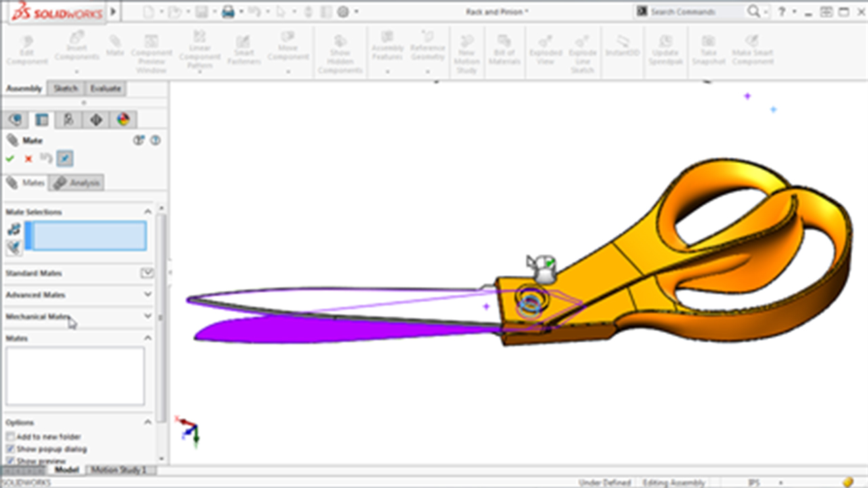Open Mate help via the question mark icon

coord(155,141)
